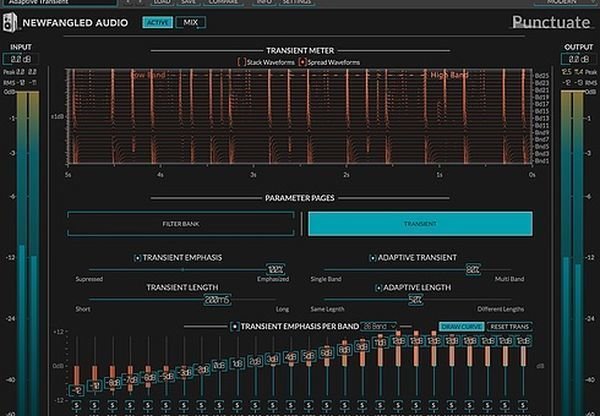Solo the band set to -10

pos(94,405)
